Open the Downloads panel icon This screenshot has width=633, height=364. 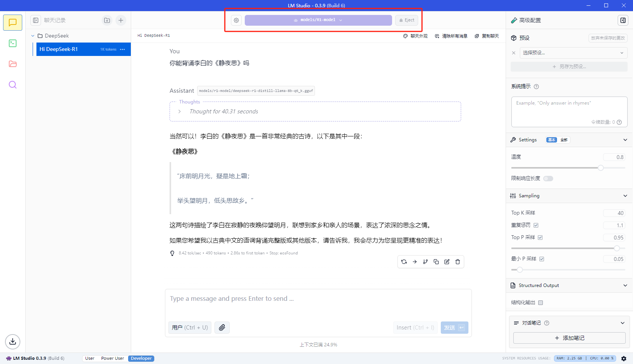13,341
